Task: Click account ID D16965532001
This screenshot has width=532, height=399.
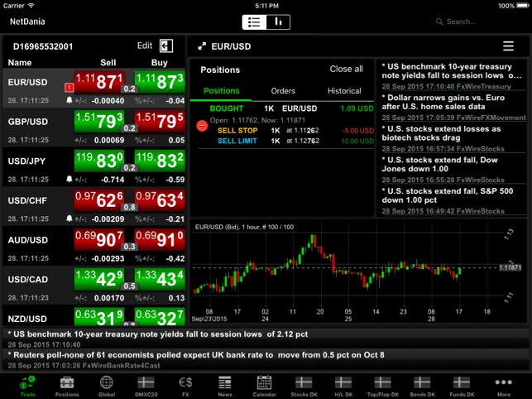Action: coord(43,46)
